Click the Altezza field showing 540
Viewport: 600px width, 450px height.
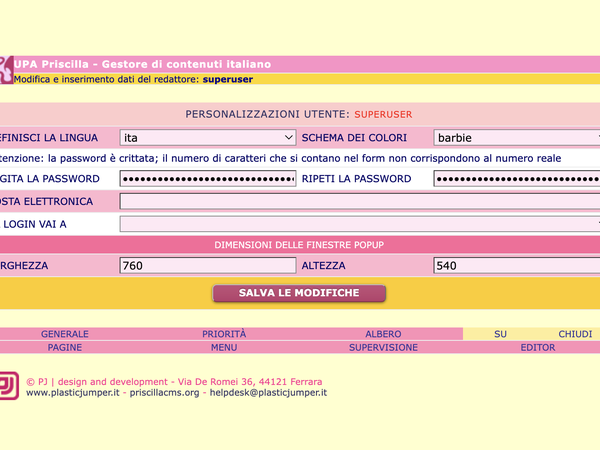[x=516, y=266]
